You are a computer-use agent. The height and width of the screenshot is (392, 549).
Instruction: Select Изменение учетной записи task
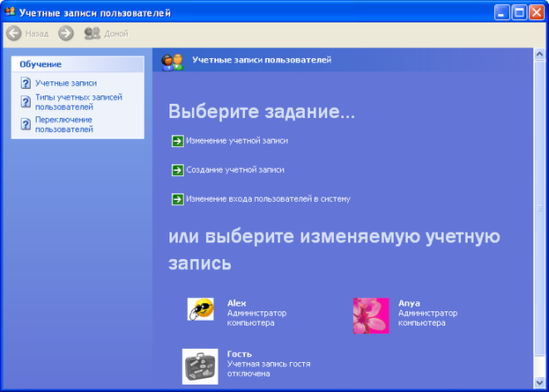237,141
